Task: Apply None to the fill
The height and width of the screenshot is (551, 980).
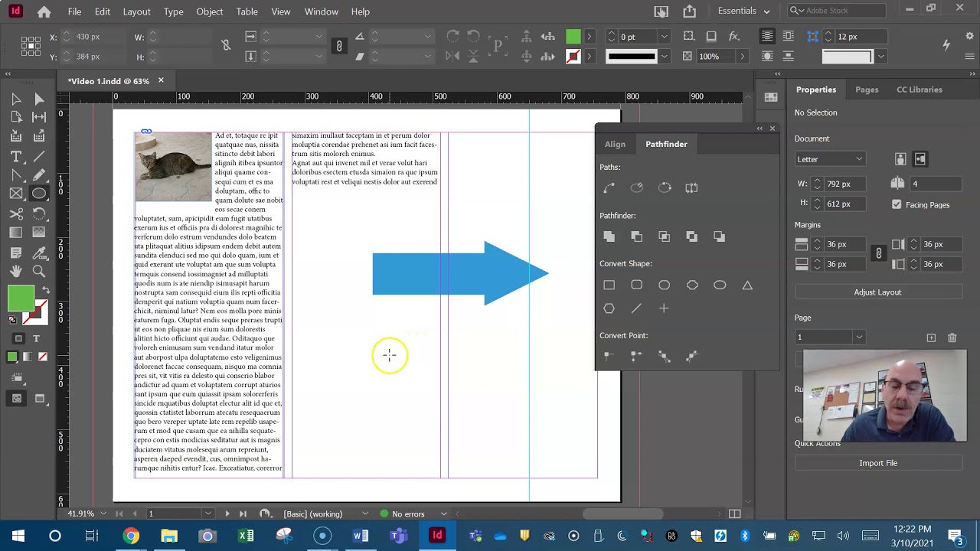Action: (43, 357)
